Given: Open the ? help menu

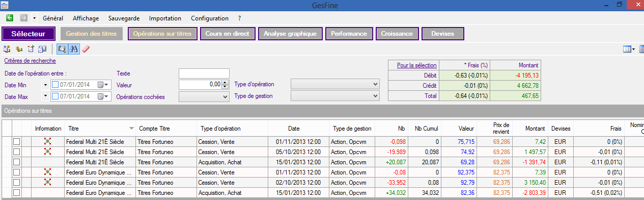Looking at the screenshot, I should [x=240, y=18].
